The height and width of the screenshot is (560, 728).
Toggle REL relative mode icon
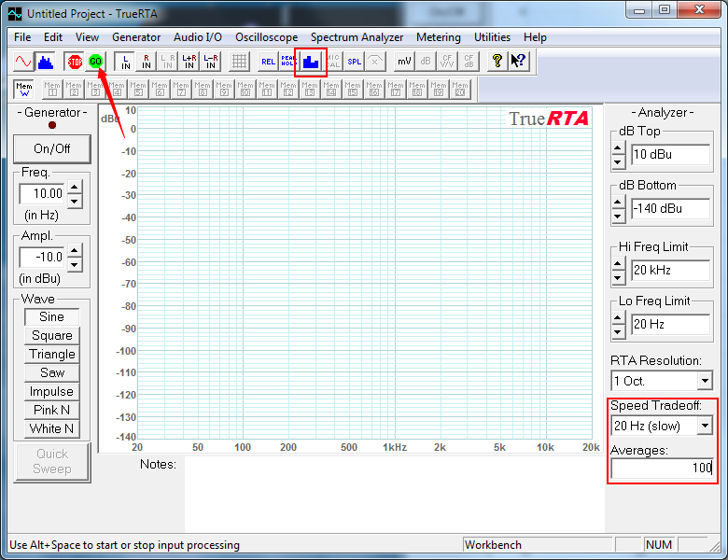click(x=268, y=62)
